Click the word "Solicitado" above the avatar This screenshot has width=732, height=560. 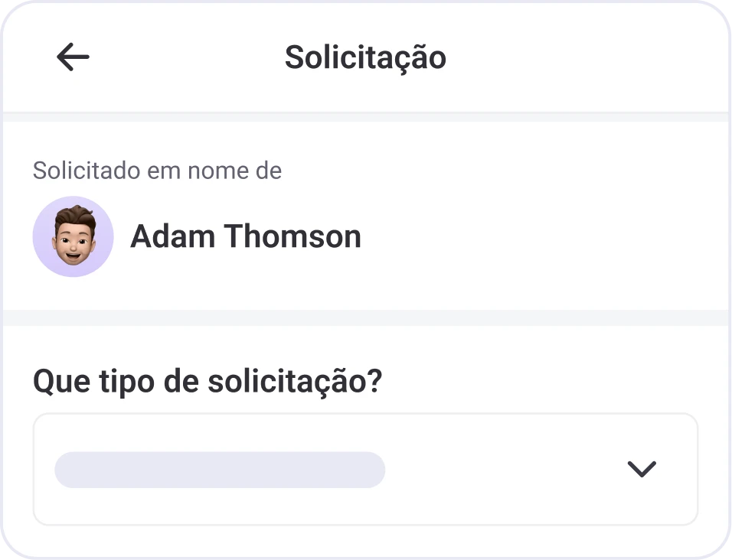(87, 170)
